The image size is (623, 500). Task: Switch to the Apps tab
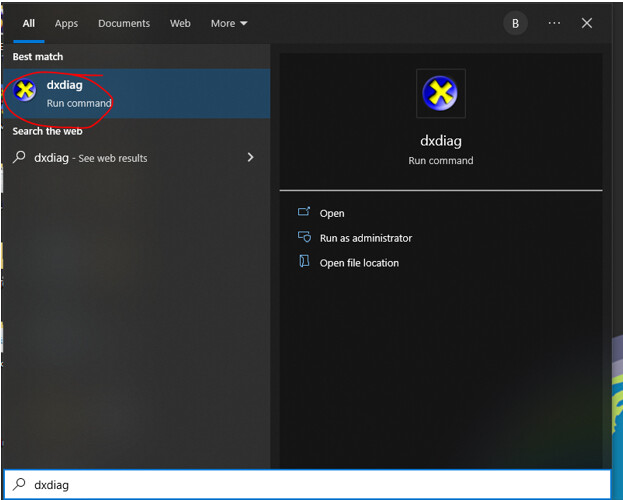pyautogui.click(x=66, y=23)
